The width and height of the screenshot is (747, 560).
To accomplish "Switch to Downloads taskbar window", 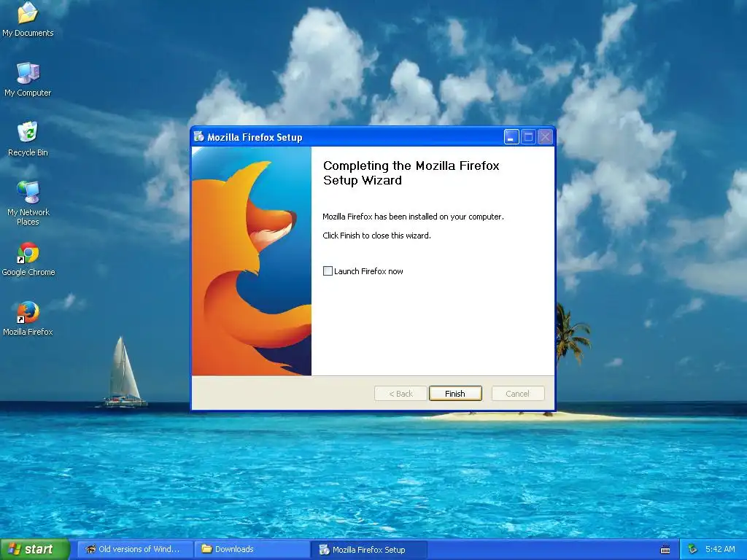I will (251, 549).
